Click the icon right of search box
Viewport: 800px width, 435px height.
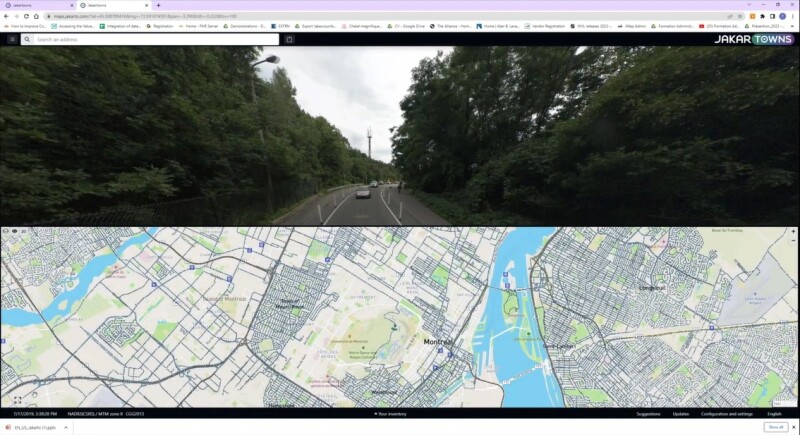(x=289, y=39)
